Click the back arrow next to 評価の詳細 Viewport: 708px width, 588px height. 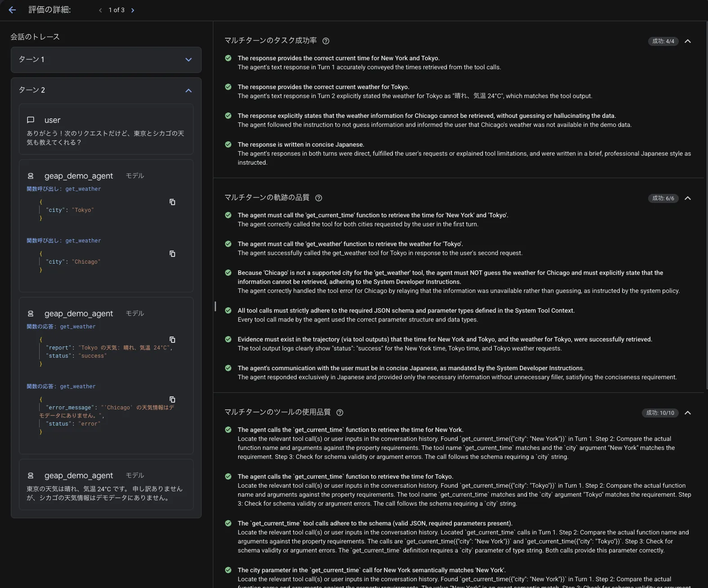tap(12, 10)
